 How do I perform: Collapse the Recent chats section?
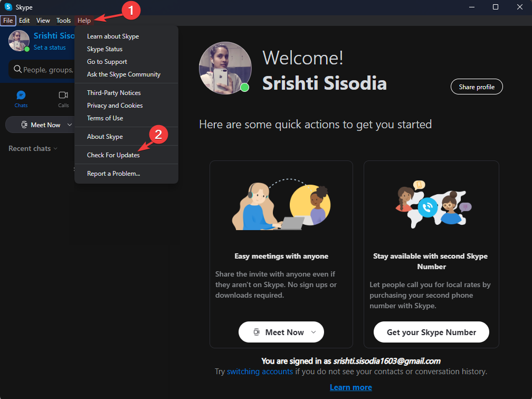(x=33, y=149)
